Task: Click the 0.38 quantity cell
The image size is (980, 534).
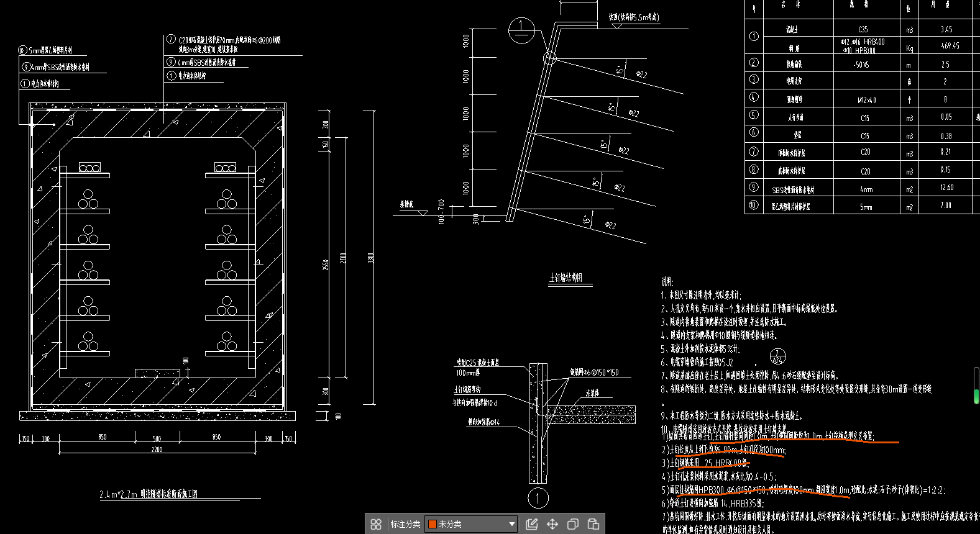Action: click(x=946, y=136)
